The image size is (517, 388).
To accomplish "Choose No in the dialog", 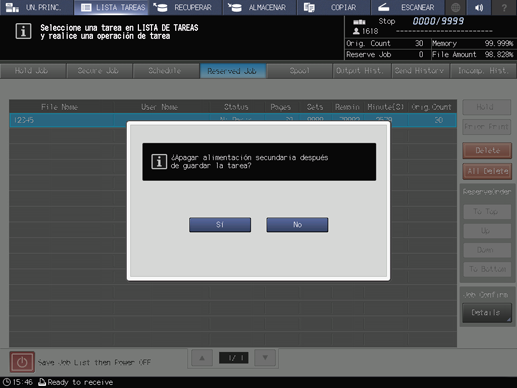I will coord(297,225).
